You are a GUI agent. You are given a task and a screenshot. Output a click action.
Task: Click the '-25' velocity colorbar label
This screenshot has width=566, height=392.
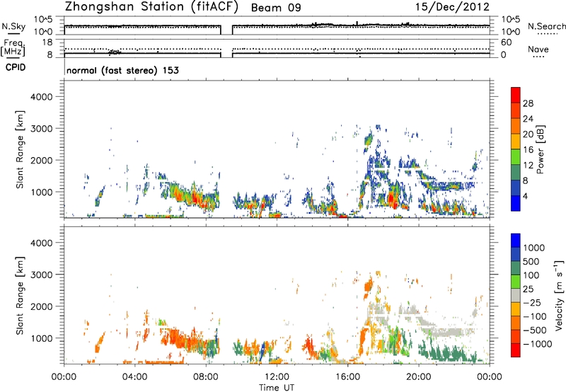click(x=534, y=302)
